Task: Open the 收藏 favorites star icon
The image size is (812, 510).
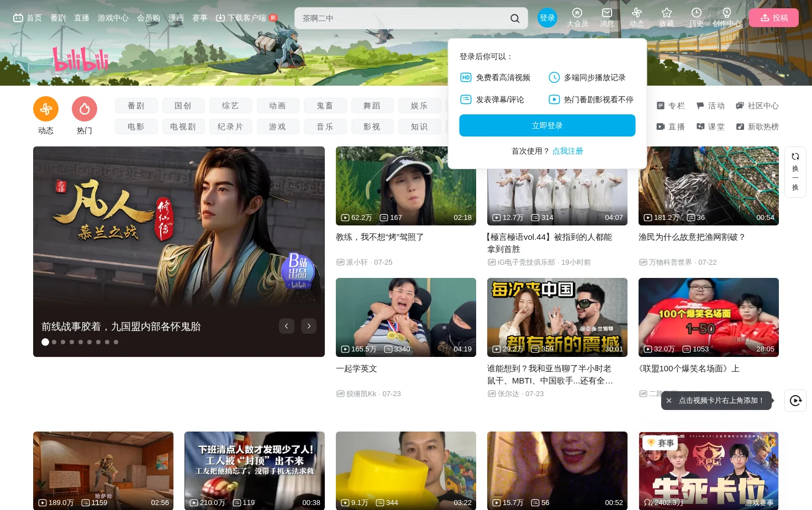Action: [x=667, y=18]
